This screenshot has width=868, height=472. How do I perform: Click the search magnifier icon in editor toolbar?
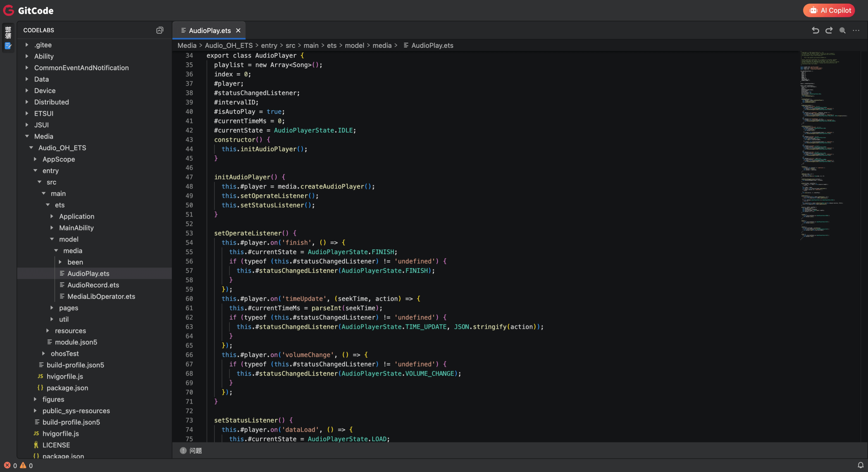(842, 30)
